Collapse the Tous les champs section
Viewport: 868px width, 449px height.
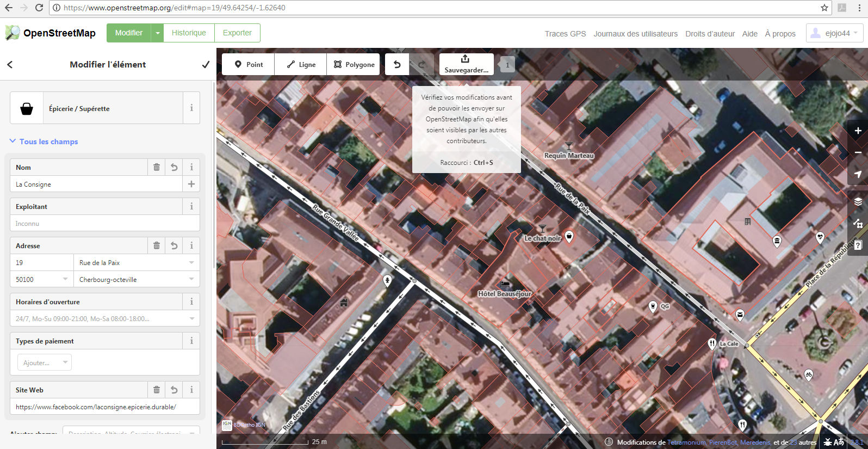click(x=44, y=142)
